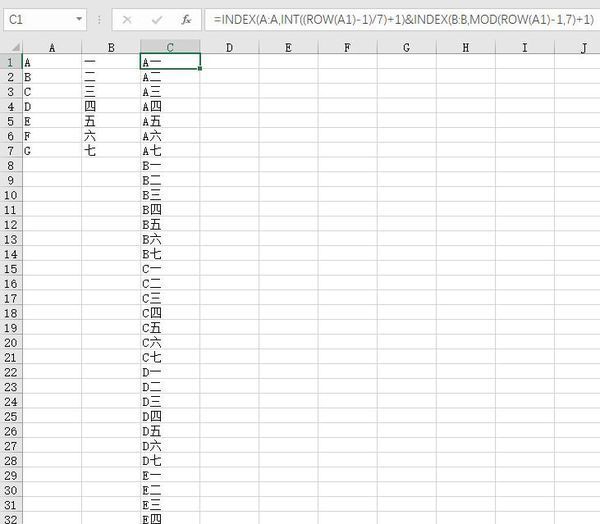Click cell C12 containing B五
This screenshot has width=600, height=524.
170,225
